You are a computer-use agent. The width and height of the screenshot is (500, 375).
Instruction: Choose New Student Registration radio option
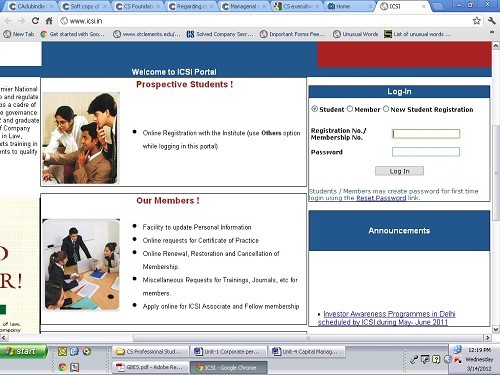tap(386, 109)
